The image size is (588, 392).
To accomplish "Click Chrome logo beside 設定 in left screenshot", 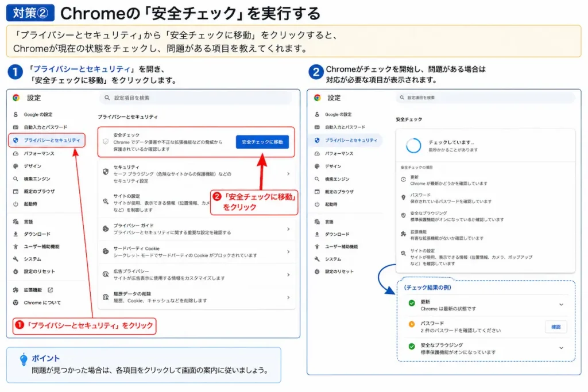I will click(16, 98).
